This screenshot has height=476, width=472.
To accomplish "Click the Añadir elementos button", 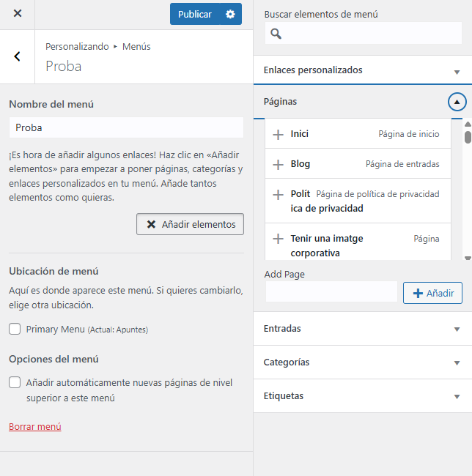I will point(190,224).
